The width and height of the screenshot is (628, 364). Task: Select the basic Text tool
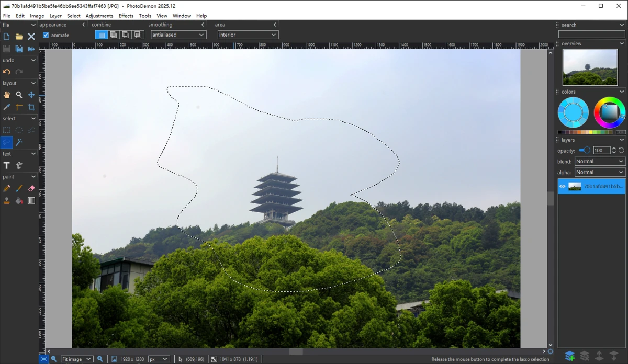tap(6, 165)
